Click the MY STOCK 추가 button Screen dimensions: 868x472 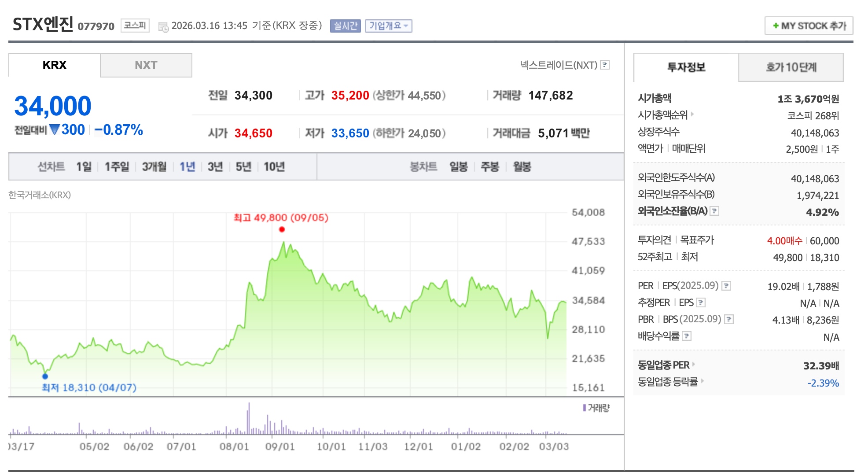tap(809, 26)
